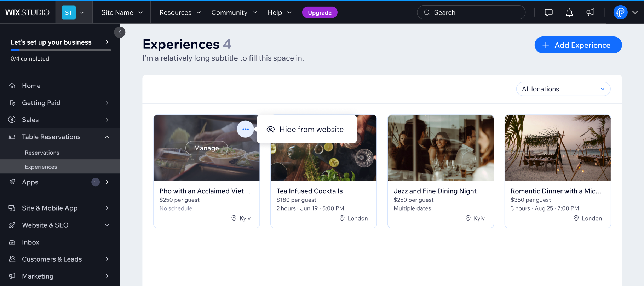644x286 pixels.
Task: Click the purple Upgrade button
Action: pyautogui.click(x=320, y=13)
